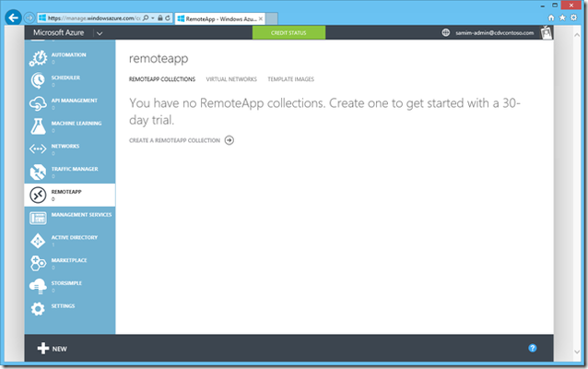Click the page scrollbar down arrow

click(x=577, y=351)
